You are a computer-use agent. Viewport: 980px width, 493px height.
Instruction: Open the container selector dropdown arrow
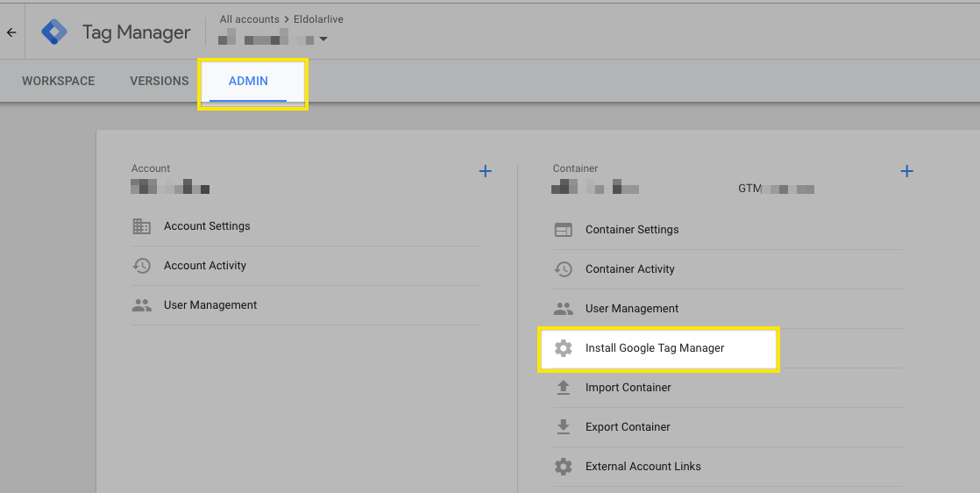[323, 39]
